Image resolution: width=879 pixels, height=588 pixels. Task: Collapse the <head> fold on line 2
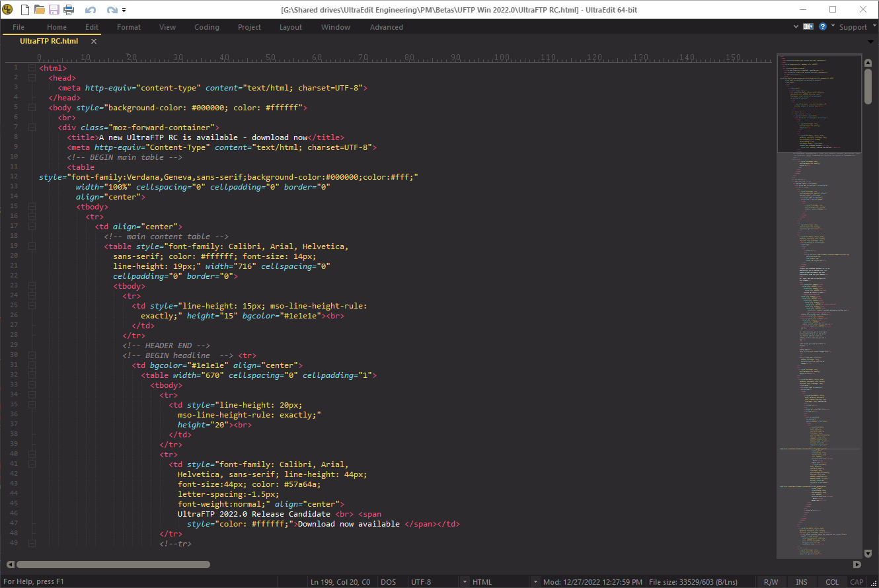click(x=32, y=78)
